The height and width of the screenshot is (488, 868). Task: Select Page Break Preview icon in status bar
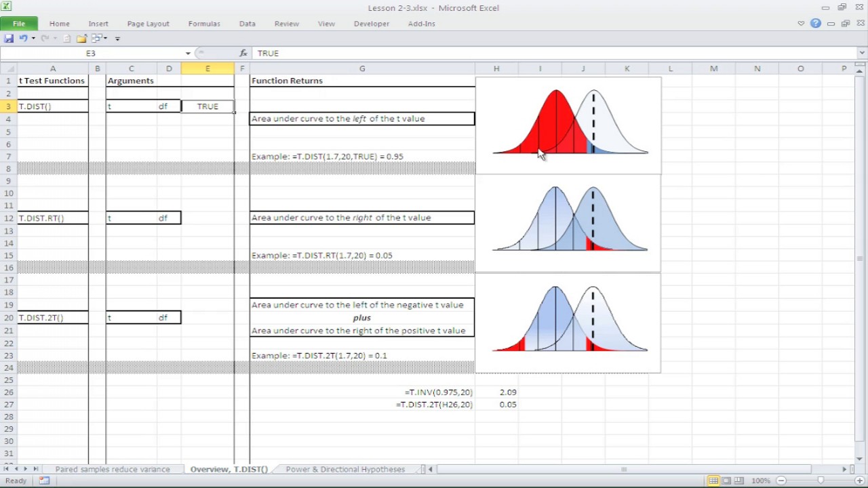(739, 480)
